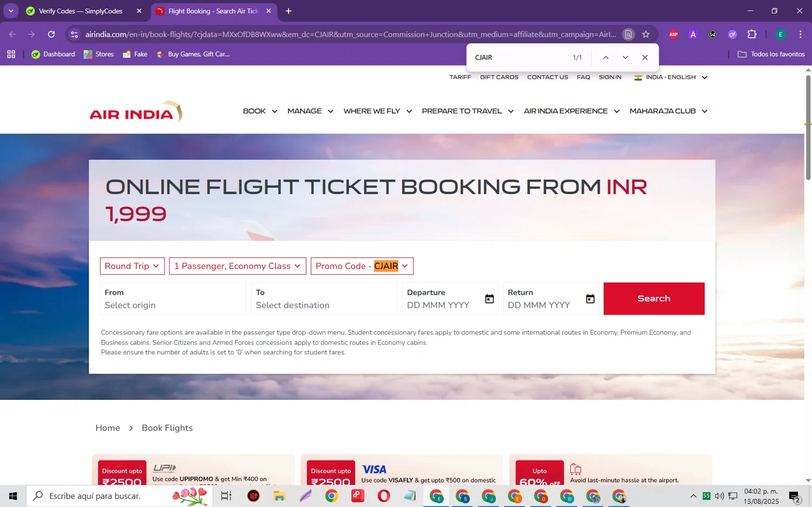This screenshot has width=812, height=507.
Task: Jump to next find result
Action: [625, 57]
